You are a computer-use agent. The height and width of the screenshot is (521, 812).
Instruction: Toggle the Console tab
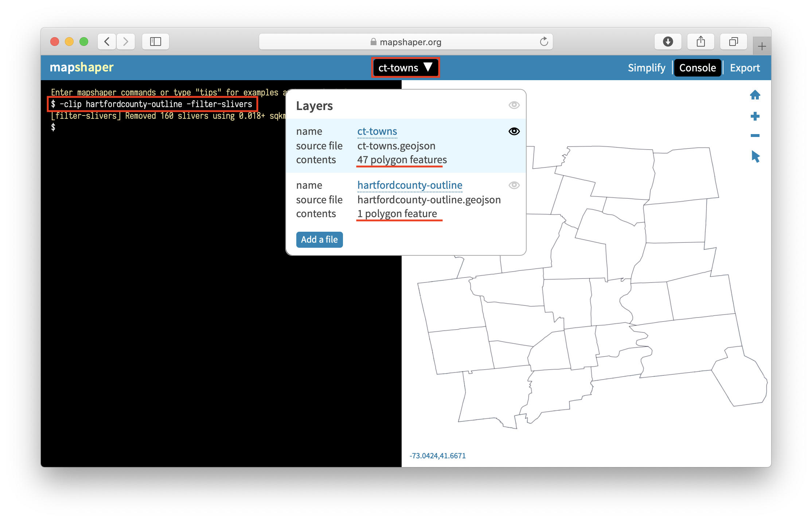click(698, 68)
